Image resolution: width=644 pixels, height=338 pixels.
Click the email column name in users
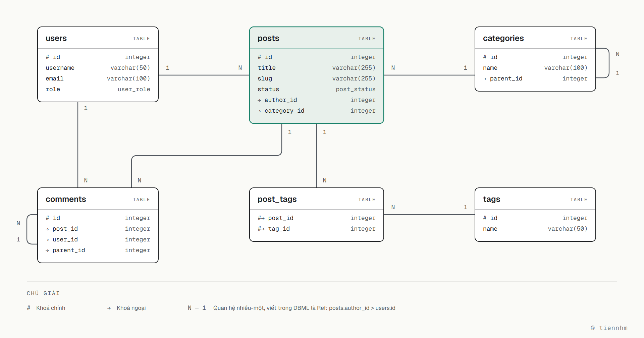pyautogui.click(x=55, y=78)
